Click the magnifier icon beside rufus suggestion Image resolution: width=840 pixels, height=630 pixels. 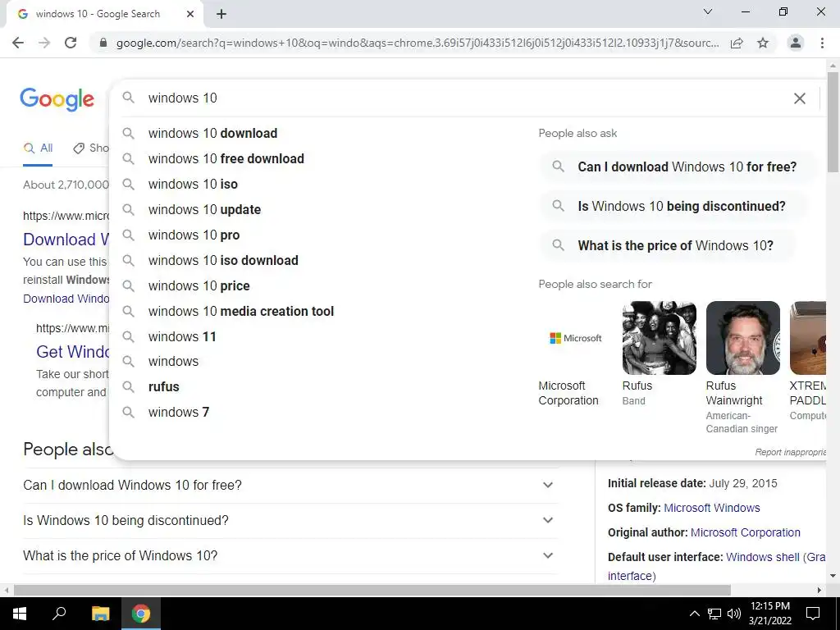click(128, 386)
